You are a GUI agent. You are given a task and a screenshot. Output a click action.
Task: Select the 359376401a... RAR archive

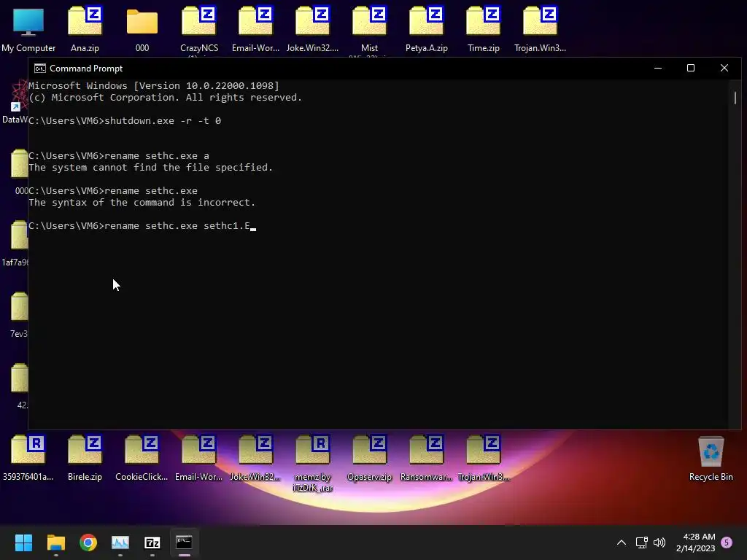28,458
